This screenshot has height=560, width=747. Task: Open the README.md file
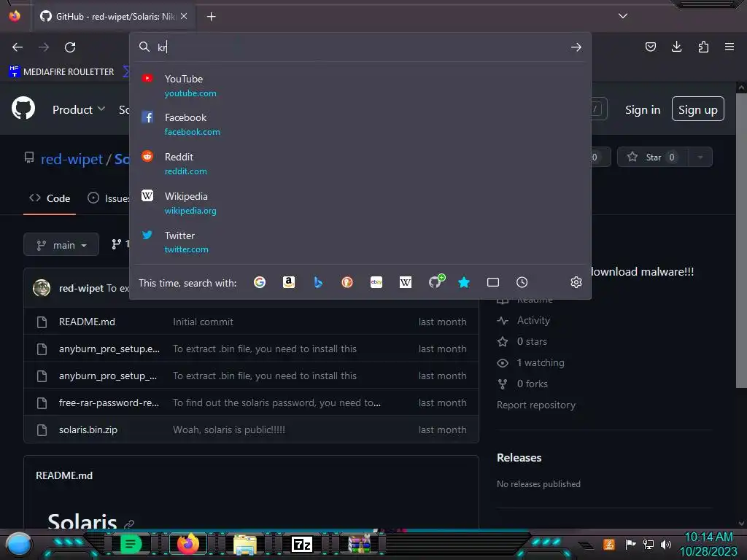pos(87,322)
